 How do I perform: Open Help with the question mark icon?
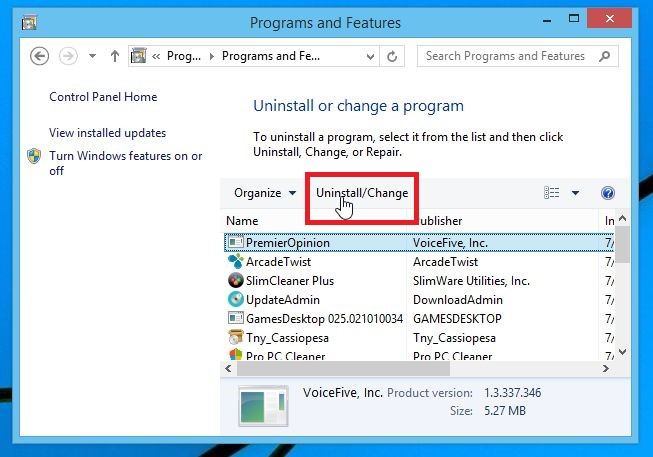[608, 193]
